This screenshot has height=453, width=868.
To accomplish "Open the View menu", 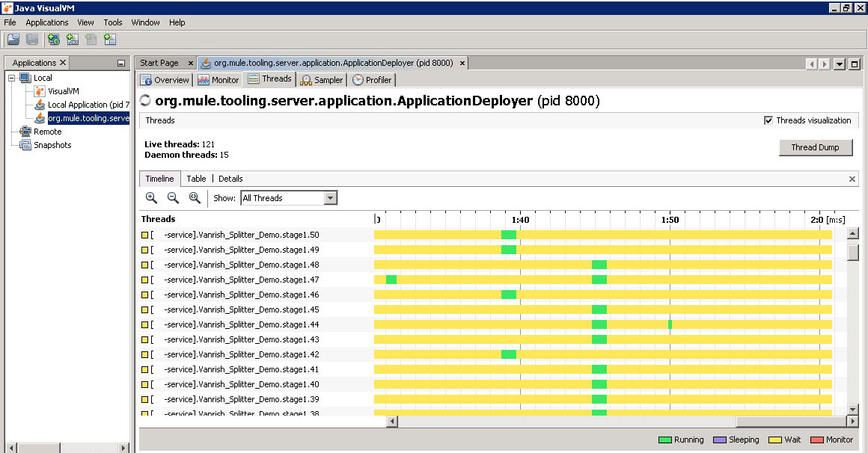I will tap(85, 22).
